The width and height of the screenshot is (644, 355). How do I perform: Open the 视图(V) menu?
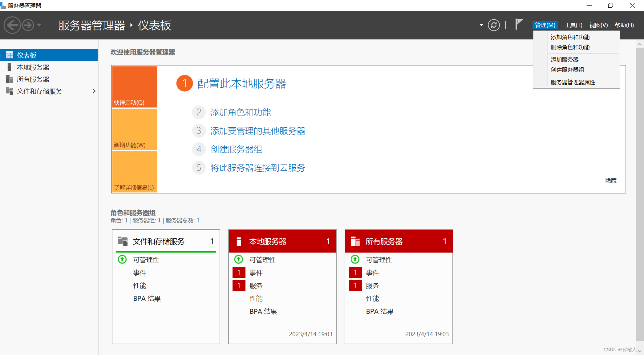click(598, 25)
